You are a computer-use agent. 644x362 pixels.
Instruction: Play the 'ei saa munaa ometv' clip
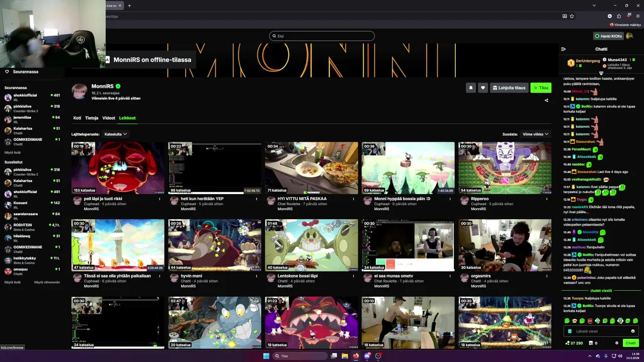tap(408, 245)
